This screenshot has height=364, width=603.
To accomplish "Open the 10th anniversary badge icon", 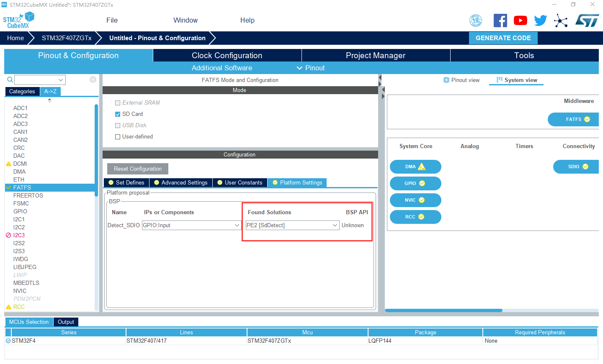I will (x=476, y=21).
